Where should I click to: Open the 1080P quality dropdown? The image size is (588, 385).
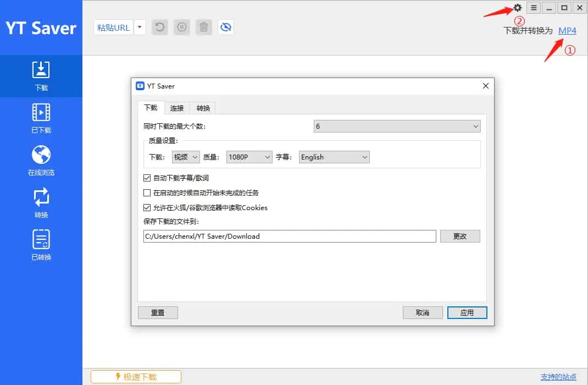click(x=249, y=157)
